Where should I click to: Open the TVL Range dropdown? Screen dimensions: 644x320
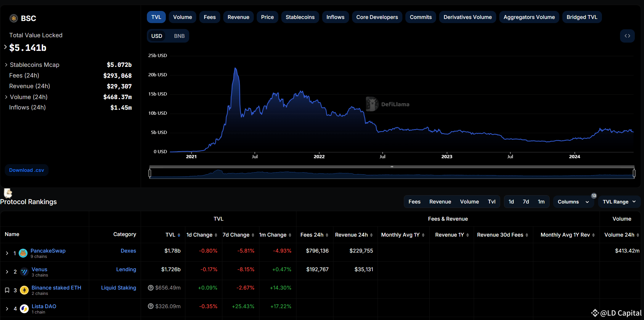pyautogui.click(x=619, y=202)
